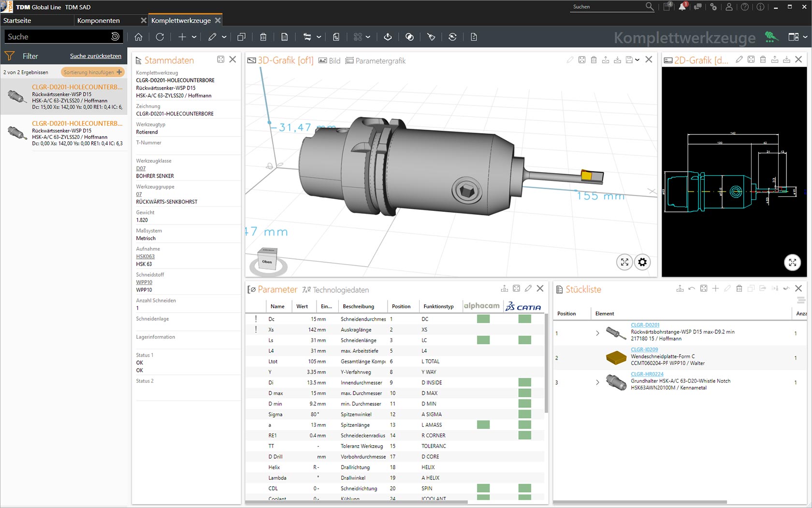
Task: Click the trash icon in the main toolbar
Action: pos(263,37)
